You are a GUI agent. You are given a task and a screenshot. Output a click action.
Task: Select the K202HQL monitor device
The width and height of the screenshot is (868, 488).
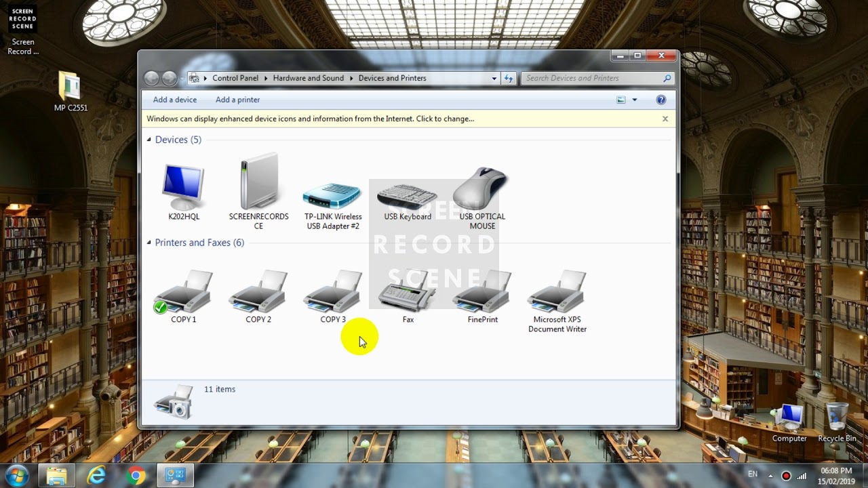[x=184, y=192]
